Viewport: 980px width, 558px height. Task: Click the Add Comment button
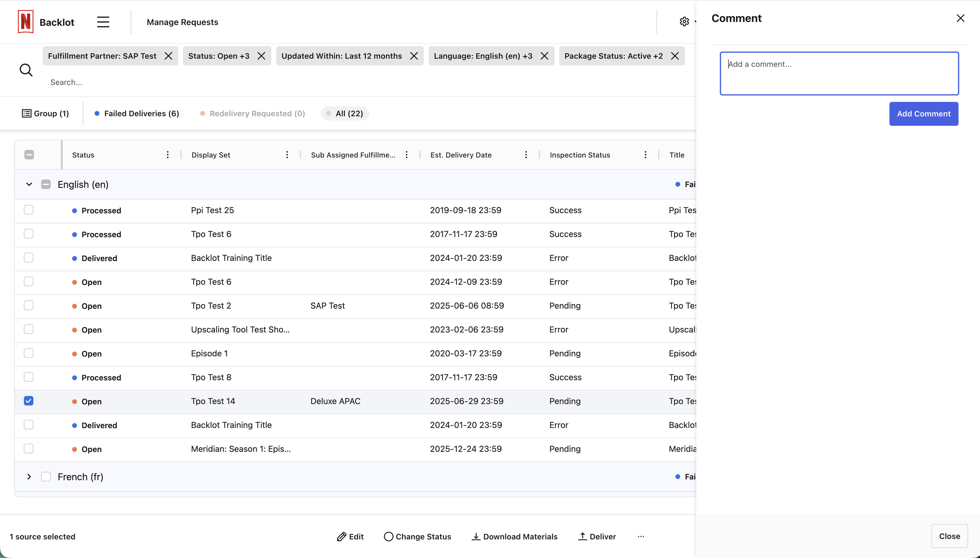[924, 114]
